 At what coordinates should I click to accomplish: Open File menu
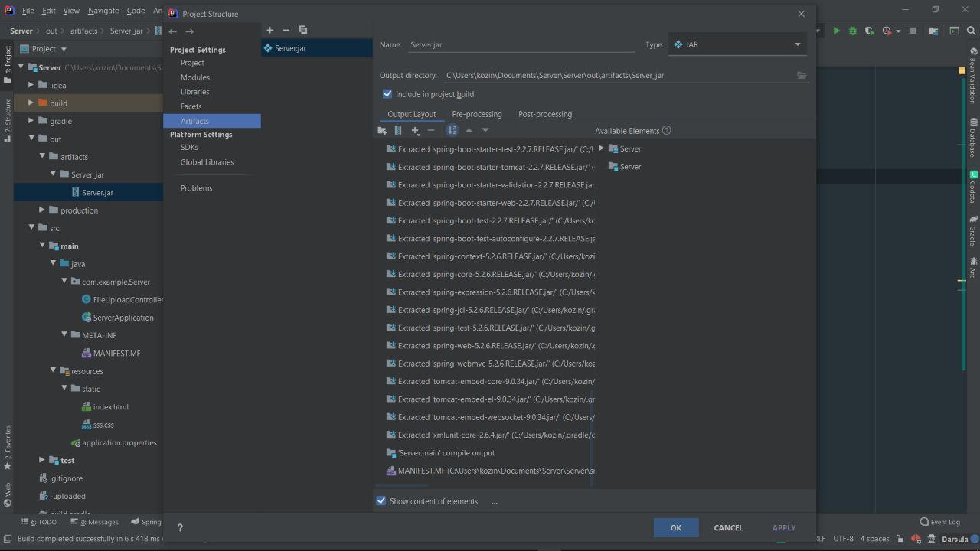coord(28,11)
